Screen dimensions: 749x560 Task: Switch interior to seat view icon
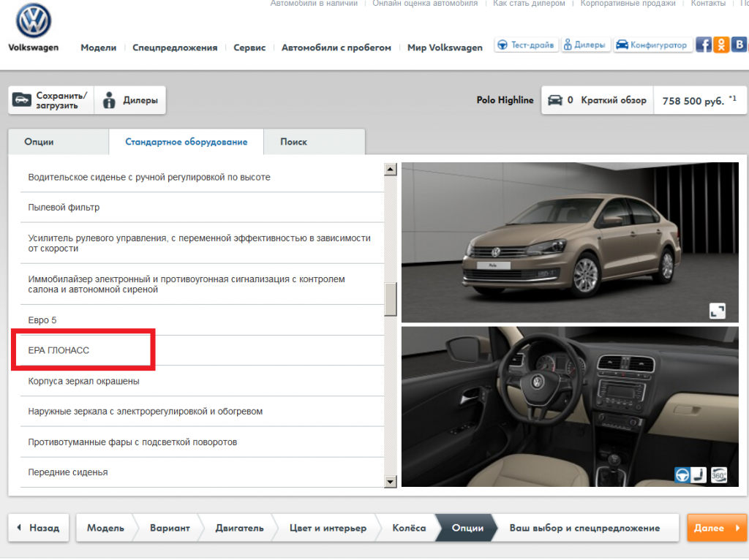699,475
